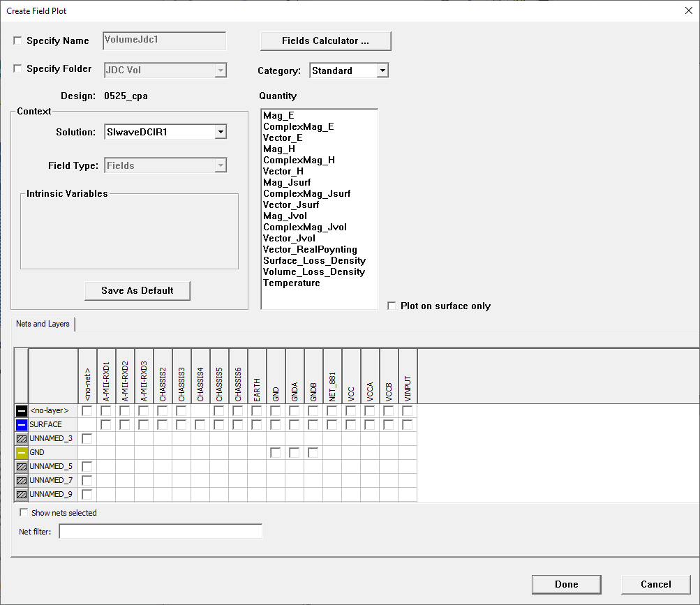This screenshot has width=700, height=605.
Task: Switch to the Nets and Layers tab
Action: (x=43, y=324)
